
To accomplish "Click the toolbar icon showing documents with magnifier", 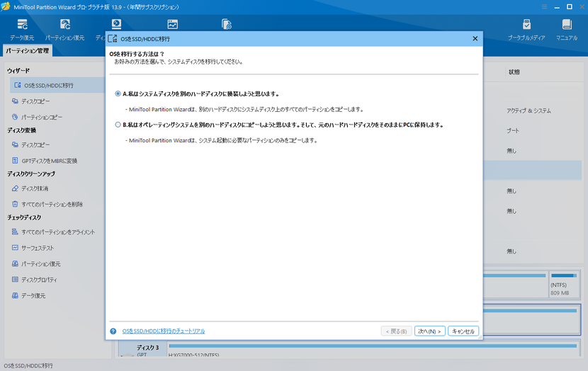I will point(227,24).
